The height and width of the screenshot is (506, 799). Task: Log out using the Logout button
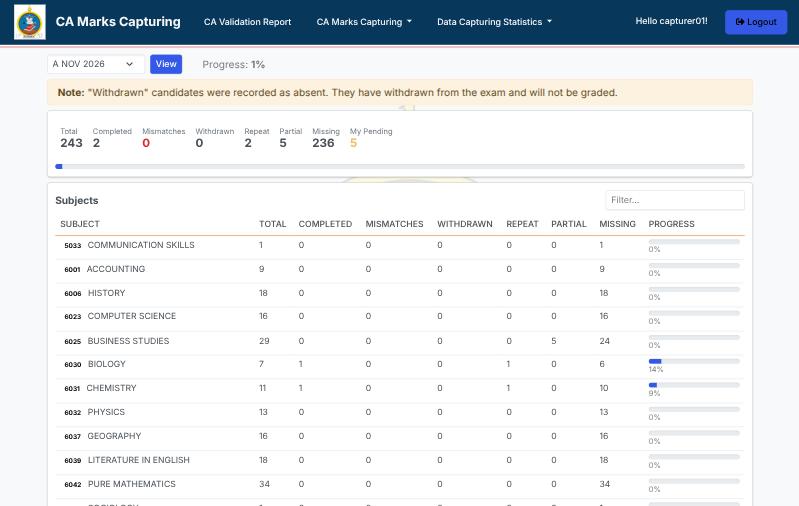(756, 22)
